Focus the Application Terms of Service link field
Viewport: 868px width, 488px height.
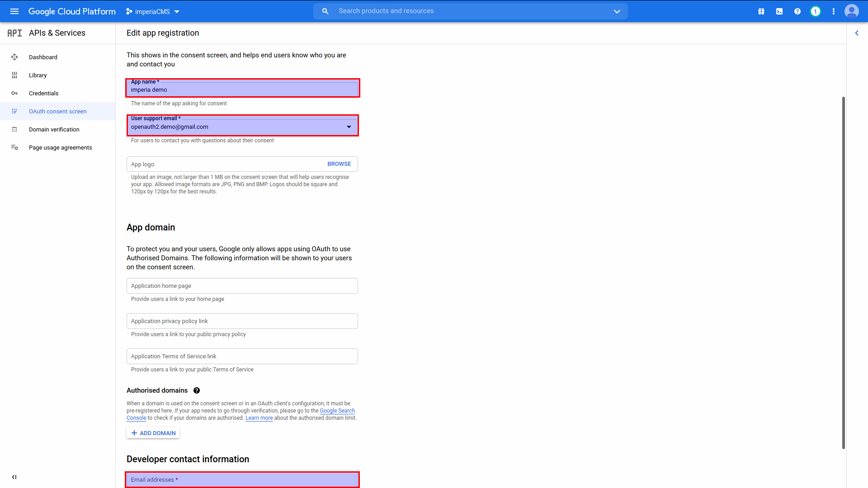click(242, 356)
